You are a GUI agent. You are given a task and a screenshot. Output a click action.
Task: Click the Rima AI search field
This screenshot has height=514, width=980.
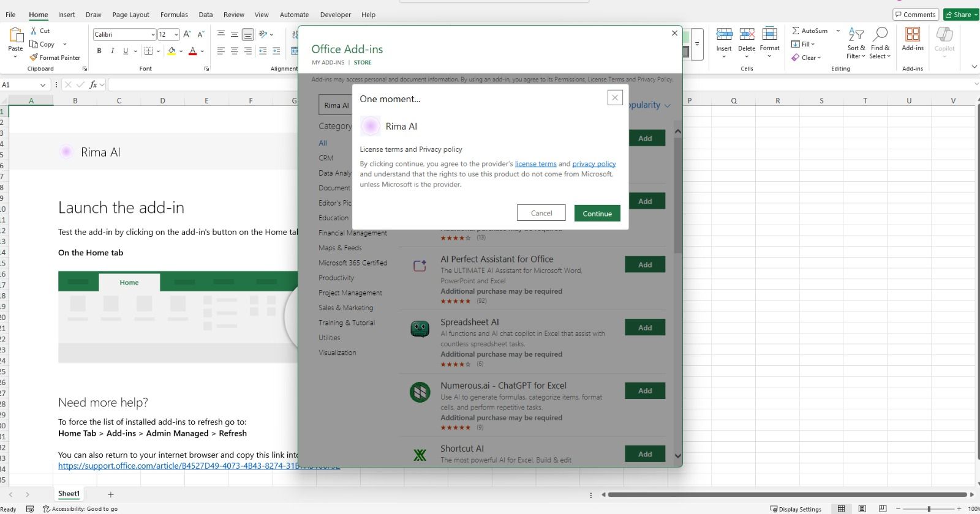[336, 105]
